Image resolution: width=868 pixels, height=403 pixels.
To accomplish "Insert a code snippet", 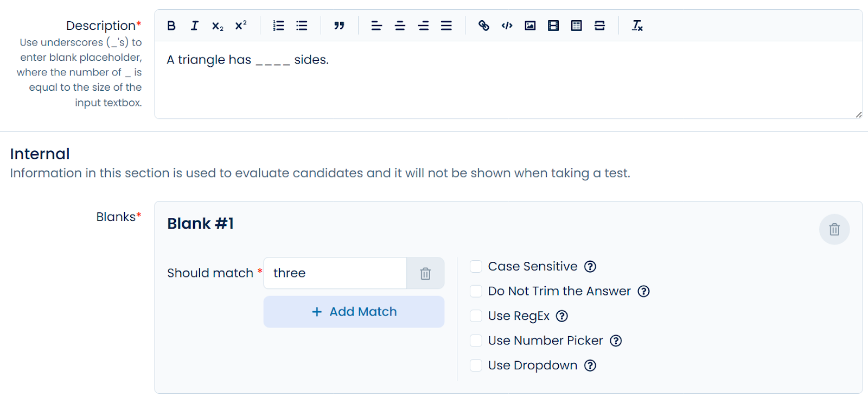I will click(507, 26).
